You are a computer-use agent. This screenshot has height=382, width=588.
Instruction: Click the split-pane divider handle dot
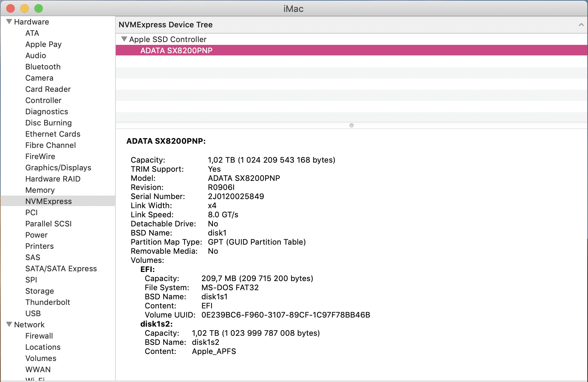coord(352,125)
